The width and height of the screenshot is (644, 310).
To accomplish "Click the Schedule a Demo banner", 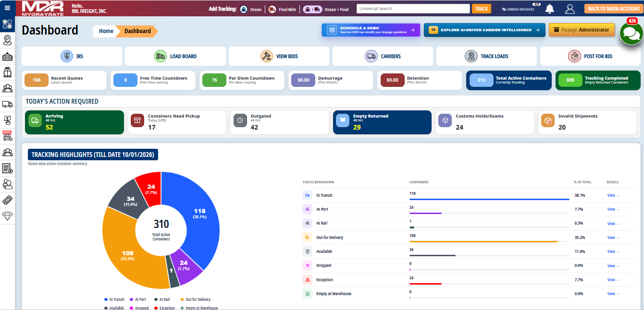I will tap(371, 30).
